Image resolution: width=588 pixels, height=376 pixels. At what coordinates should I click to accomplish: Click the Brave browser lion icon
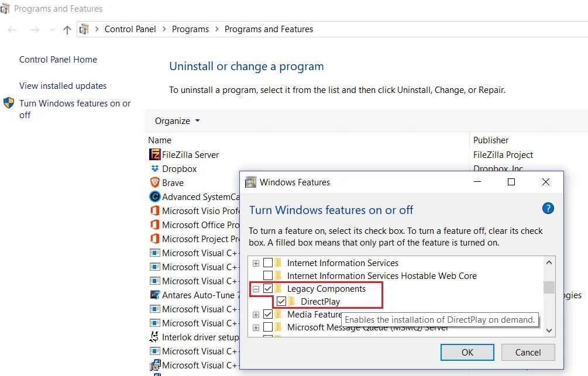click(x=154, y=183)
